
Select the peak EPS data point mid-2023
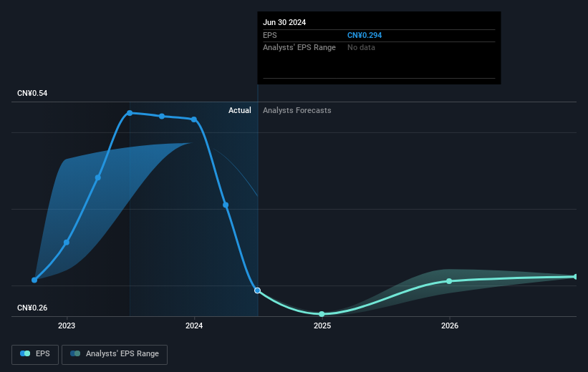[130, 113]
